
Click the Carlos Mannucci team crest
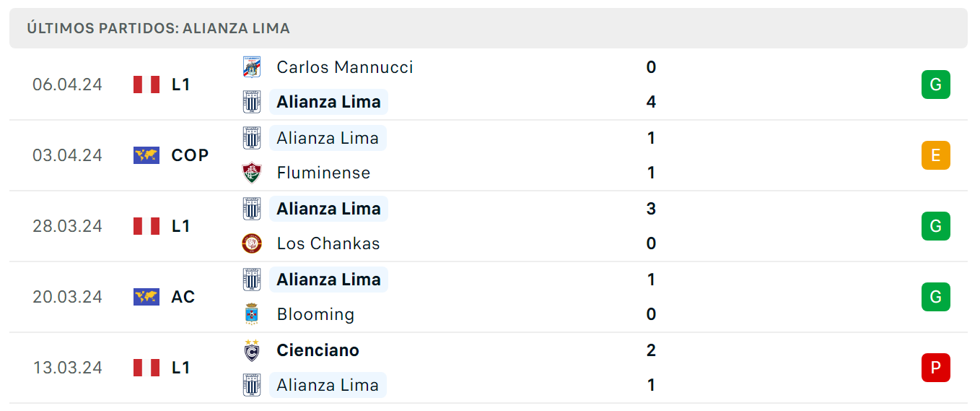click(251, 67)
